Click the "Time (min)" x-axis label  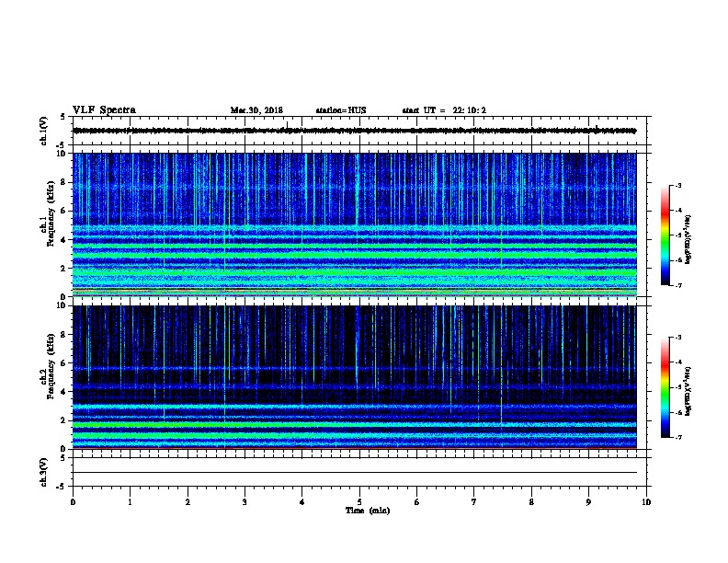[368, 511]
